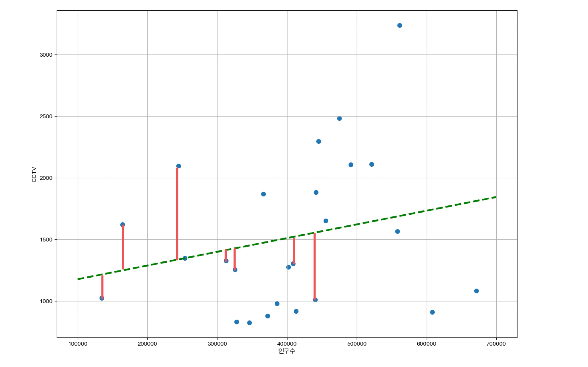Image resolution: width=588 pixels, height=367 pixels.
Task: Click the rightmost red residual line
Action: pos(314,266)
